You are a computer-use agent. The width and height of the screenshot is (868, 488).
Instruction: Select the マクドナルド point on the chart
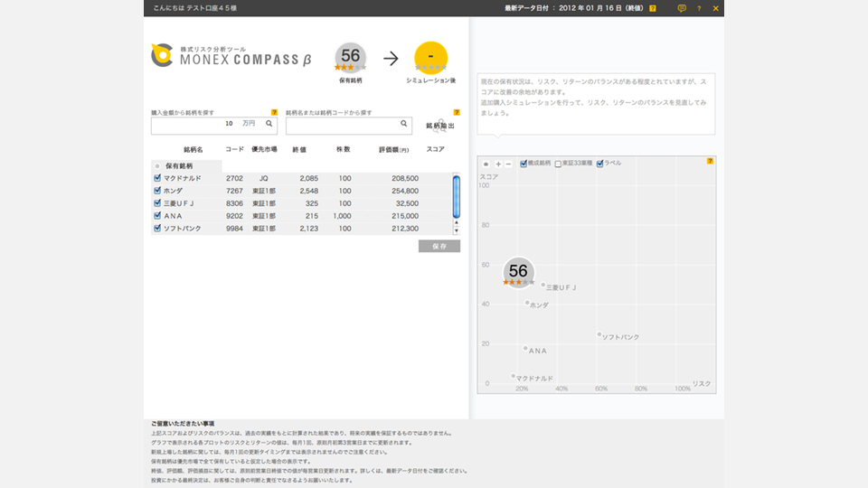click(x=514, y=376)
